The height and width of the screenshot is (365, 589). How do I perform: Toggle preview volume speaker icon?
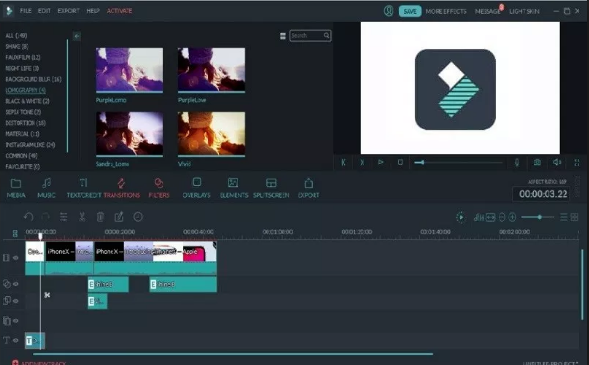click(557, 162)
